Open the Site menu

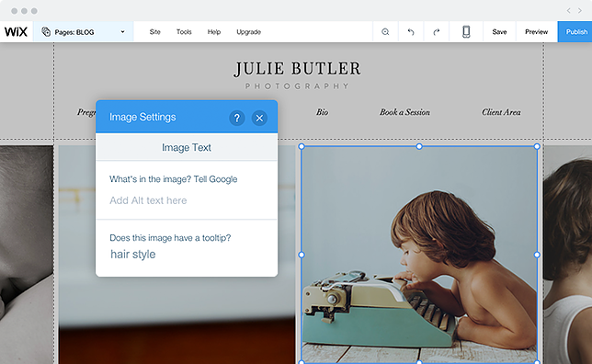coord(154,32)
